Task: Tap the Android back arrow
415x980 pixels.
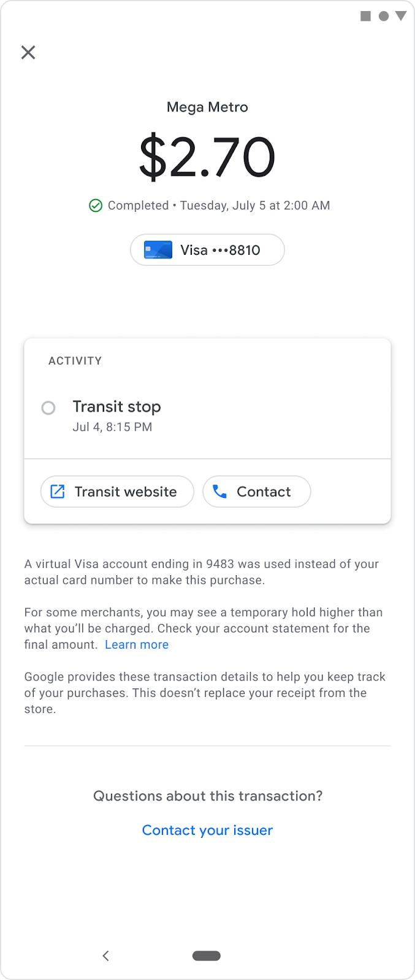Action: [105, 956]
